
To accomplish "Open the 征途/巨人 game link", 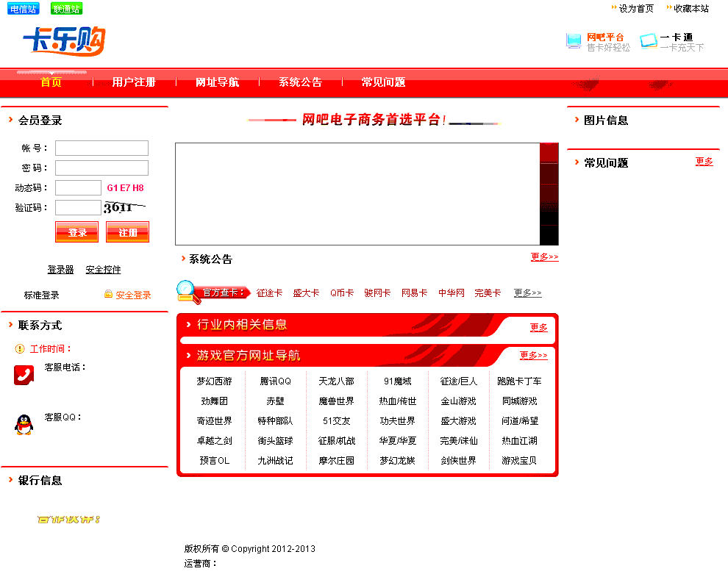I will click(458, 381).
